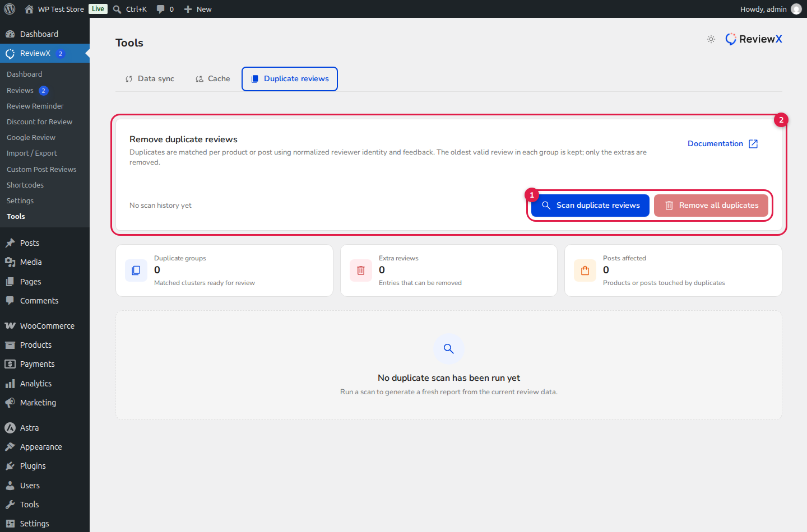Click the WooCommerce logo icon

pos(10,326)
